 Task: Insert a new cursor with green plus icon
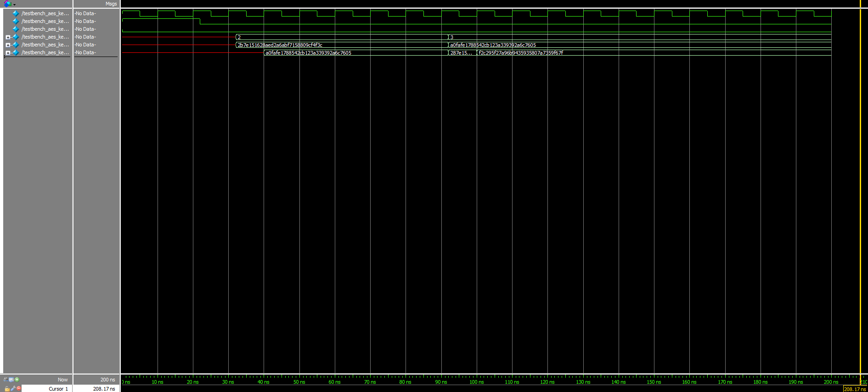click(x=17, y=380)
